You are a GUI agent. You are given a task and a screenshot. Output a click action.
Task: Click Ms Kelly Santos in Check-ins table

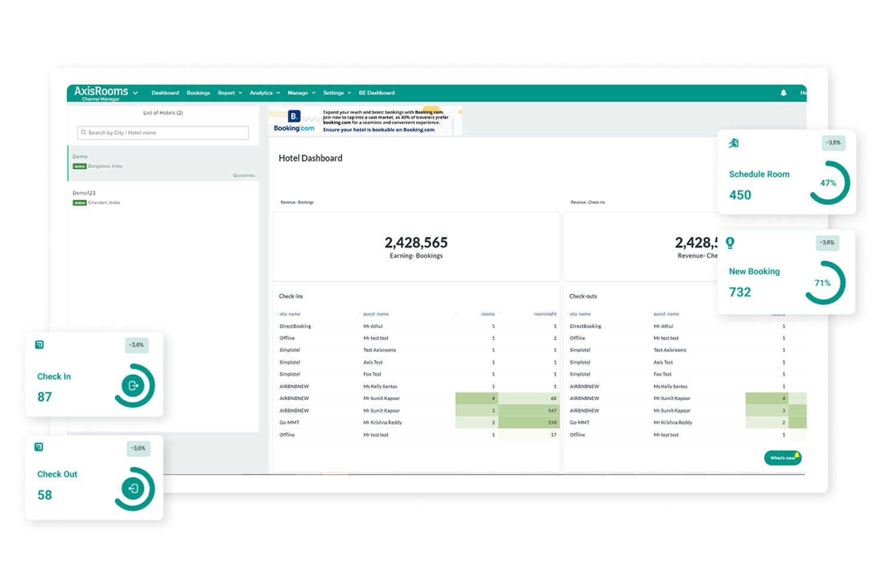[x=380, y=387]
